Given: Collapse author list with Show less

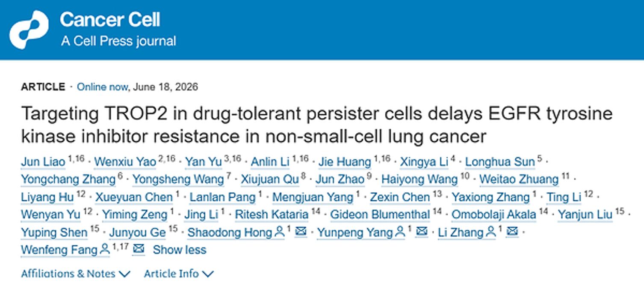Looking at the screenshot, I should (x=180, y=250).
